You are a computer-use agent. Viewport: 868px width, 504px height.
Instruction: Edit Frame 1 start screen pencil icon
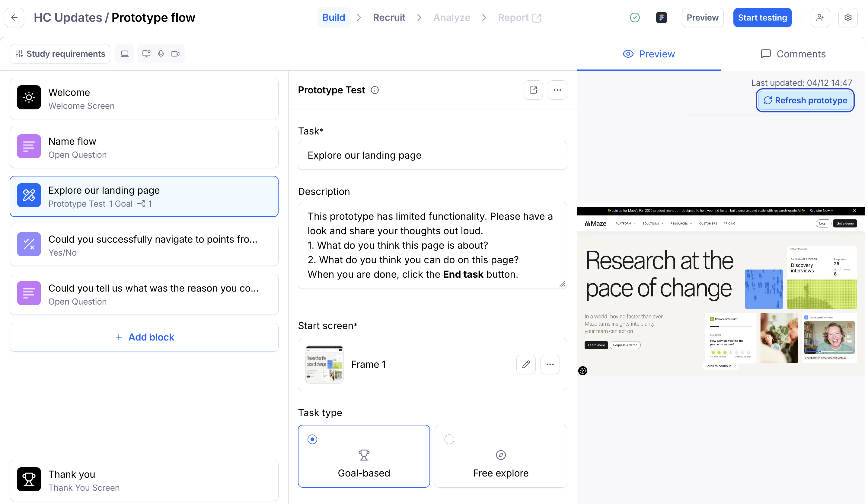click(526, 364)
